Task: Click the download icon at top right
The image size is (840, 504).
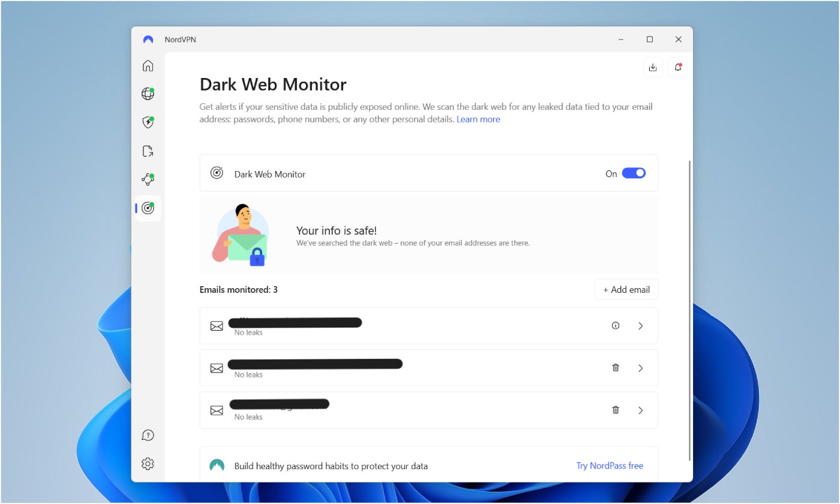Action: pos(653,67)
